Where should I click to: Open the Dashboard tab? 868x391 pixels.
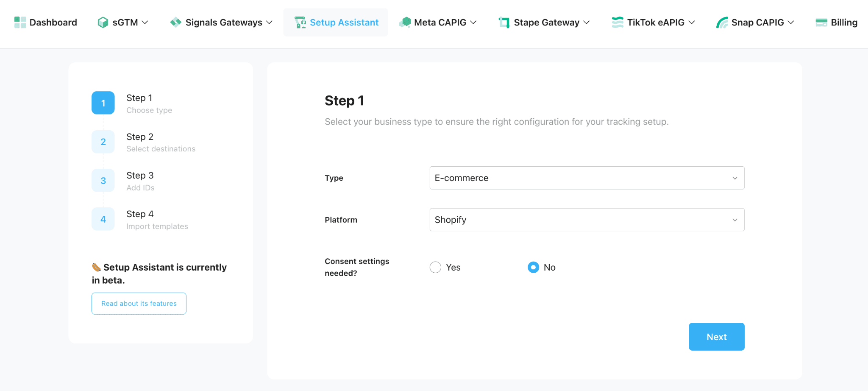[46, 22]
